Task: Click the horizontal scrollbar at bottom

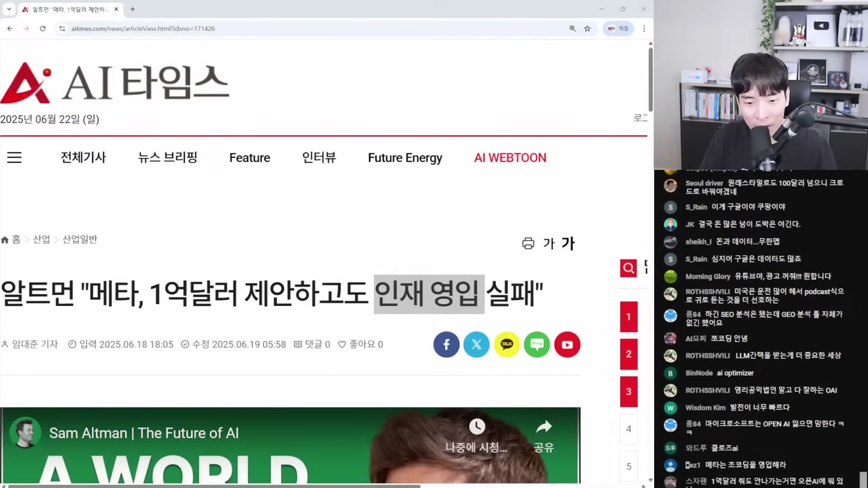Action: pyautogui.click(x=213, y=485)
